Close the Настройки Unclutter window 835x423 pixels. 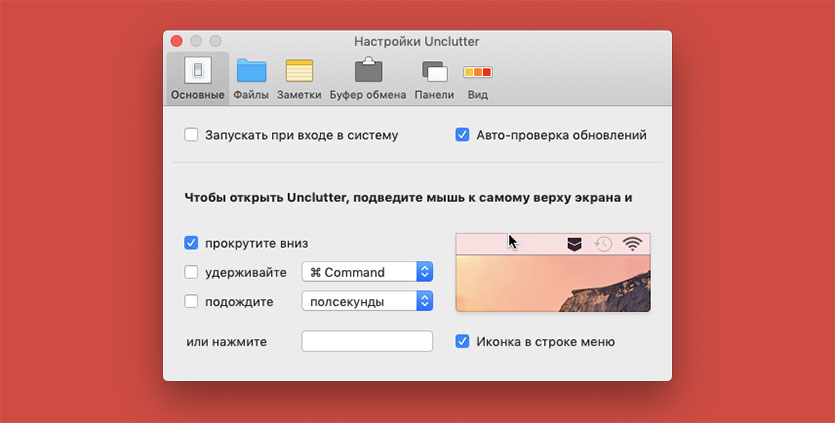point(177,41)
